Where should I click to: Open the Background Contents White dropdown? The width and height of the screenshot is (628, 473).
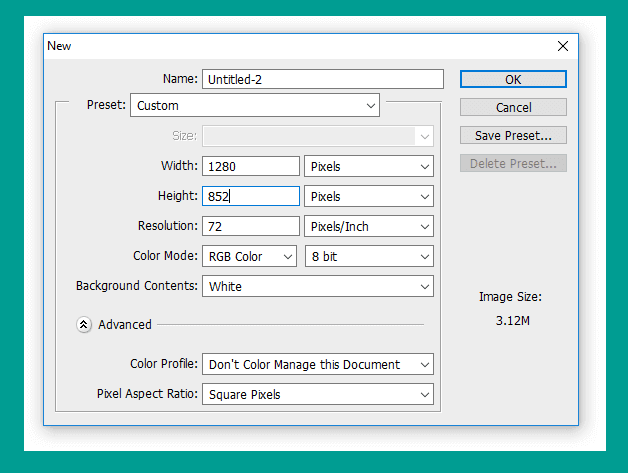(x=318, y=286)
